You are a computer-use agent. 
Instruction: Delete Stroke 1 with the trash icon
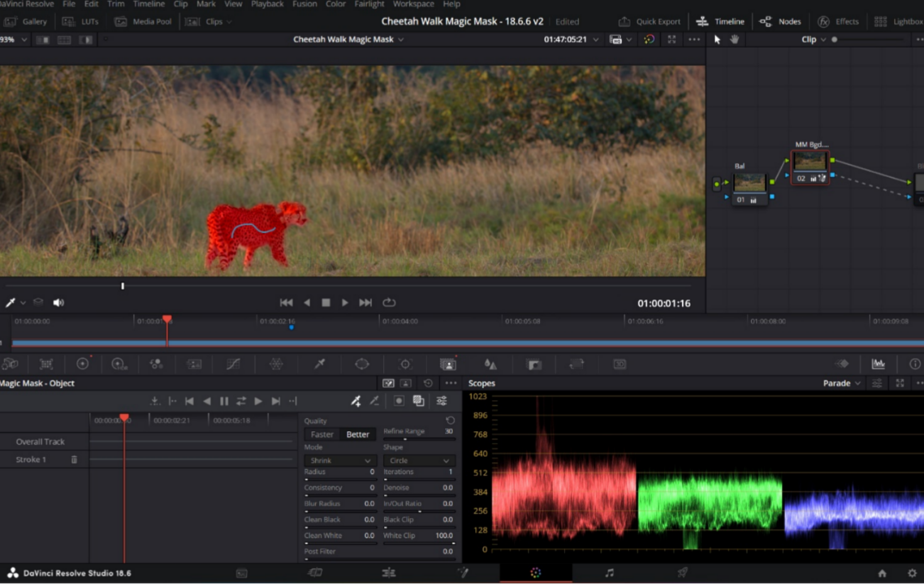[74, 460]
